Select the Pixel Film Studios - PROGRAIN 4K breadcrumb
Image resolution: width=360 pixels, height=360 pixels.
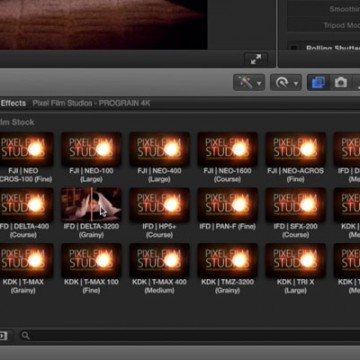click(x=91, y=103)
